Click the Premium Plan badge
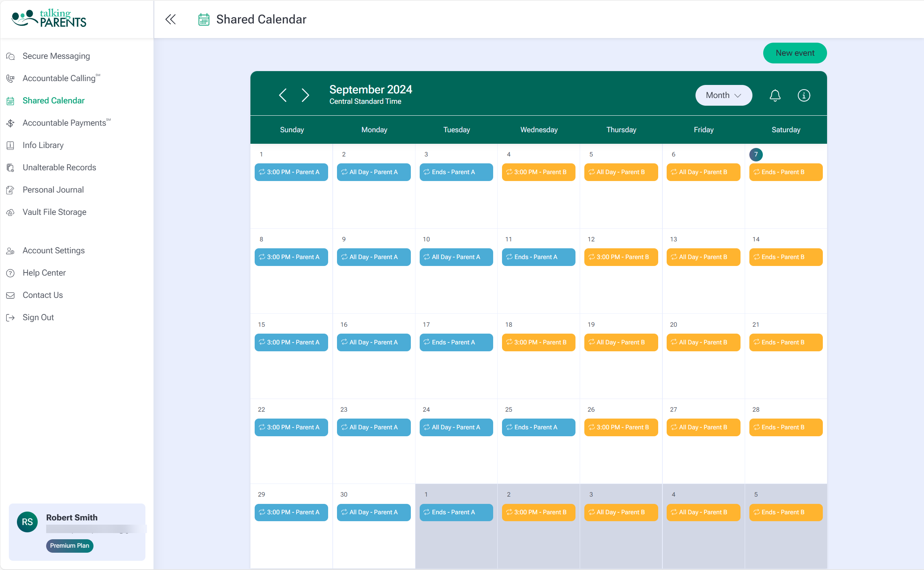 (70, 546)
